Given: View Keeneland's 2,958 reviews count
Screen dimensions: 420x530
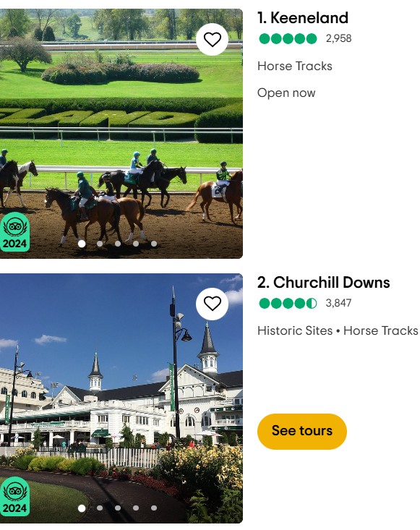Looking at the screenshot, I should (x=338, y=38).
